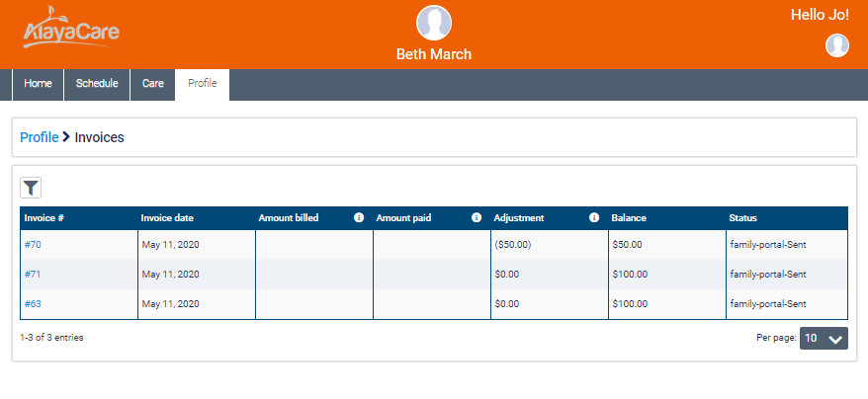The height and width of the screenshot is (399, 868).
Task: Click the $0.00 adjustment of invoice #71
Action: tap(507, 274)
